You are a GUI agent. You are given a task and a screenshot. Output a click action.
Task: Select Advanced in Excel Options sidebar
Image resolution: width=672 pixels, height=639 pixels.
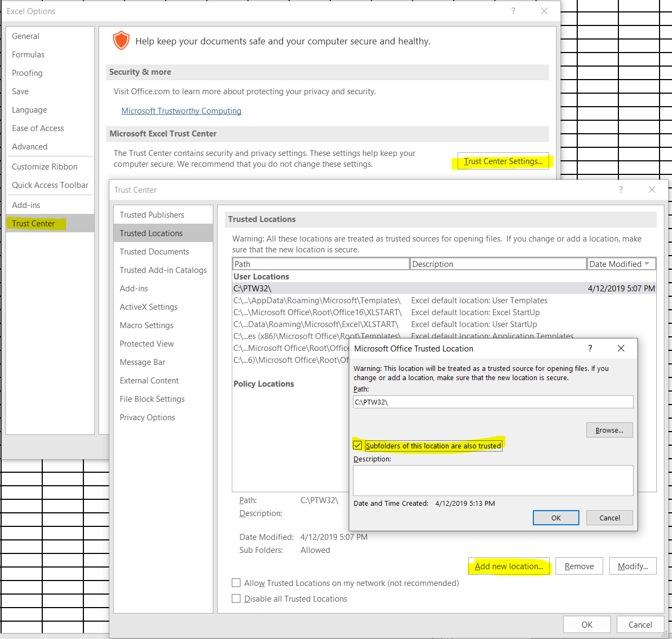[x=30, y=146]
